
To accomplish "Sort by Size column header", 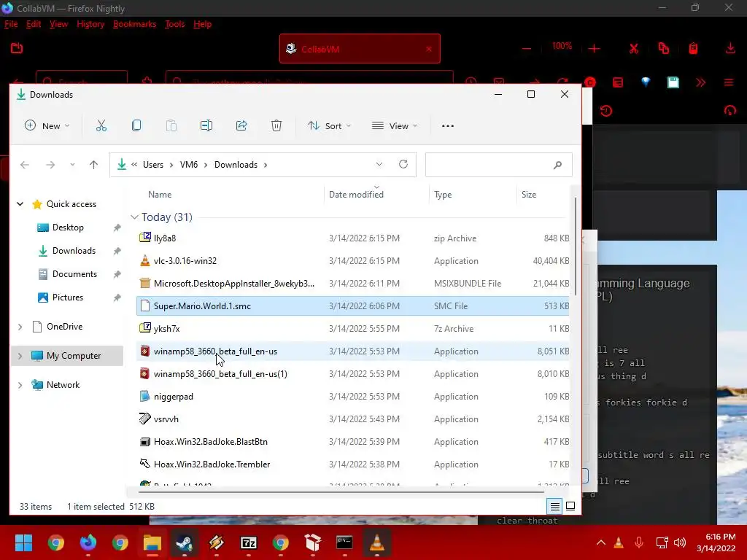I will [529, 194].
